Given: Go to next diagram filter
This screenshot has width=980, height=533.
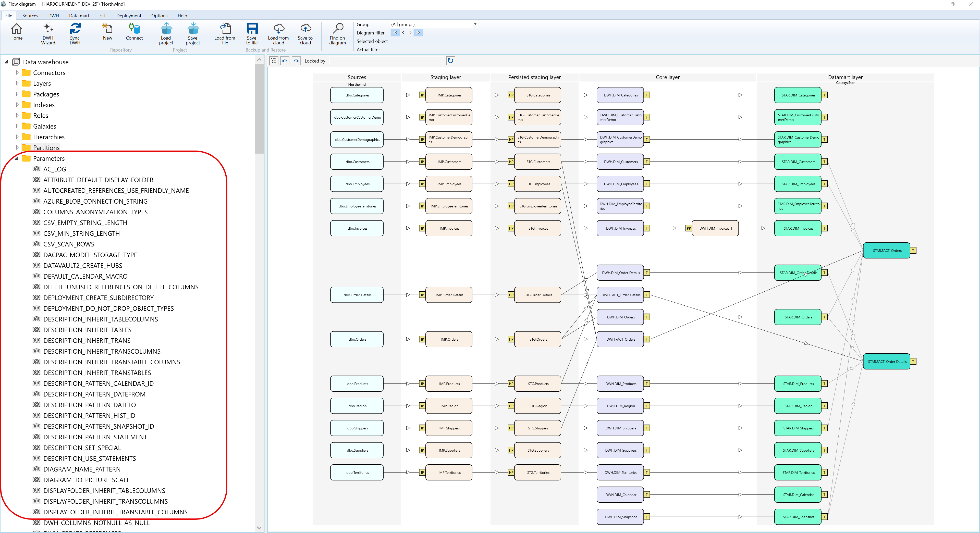Looking at the screenshot, I should [x=410, y=33].
